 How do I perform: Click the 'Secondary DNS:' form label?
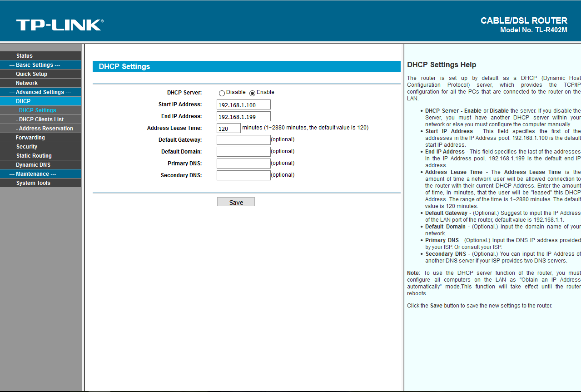click(181, 175)
